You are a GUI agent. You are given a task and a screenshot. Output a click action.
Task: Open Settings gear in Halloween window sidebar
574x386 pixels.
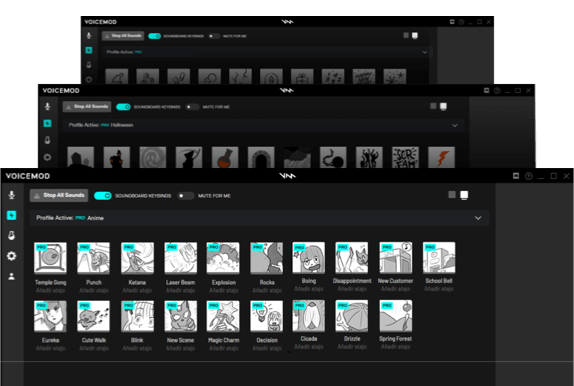click(x=48, y=157)
